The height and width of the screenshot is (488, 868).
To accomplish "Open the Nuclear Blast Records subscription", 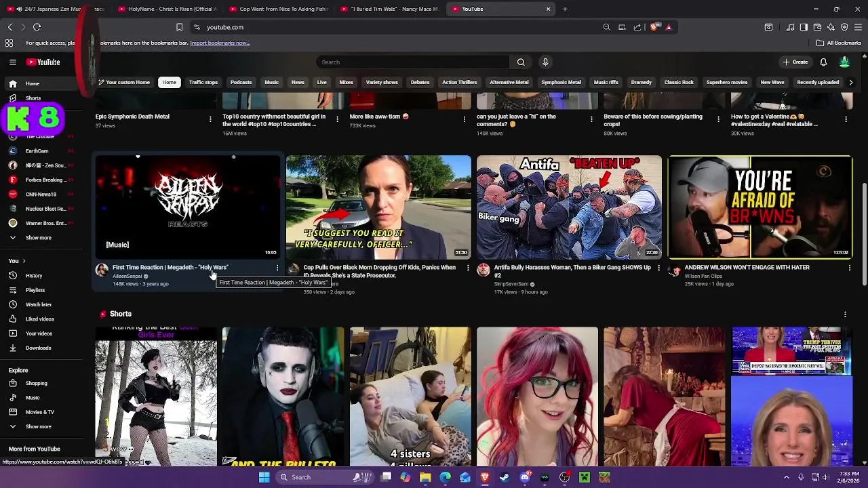I will tap(45, 209).
